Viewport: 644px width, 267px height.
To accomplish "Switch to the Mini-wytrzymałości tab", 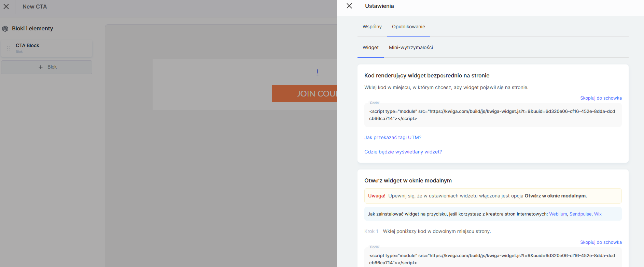I will tap(410, 47).
